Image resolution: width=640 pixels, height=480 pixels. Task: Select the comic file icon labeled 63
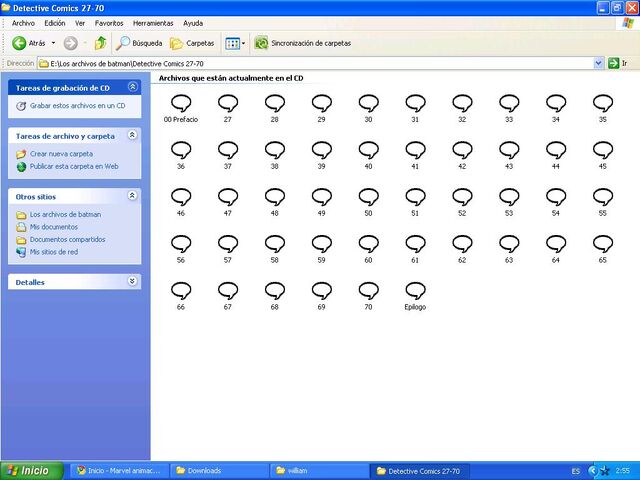pyautogui.click(x=509, y=244)
